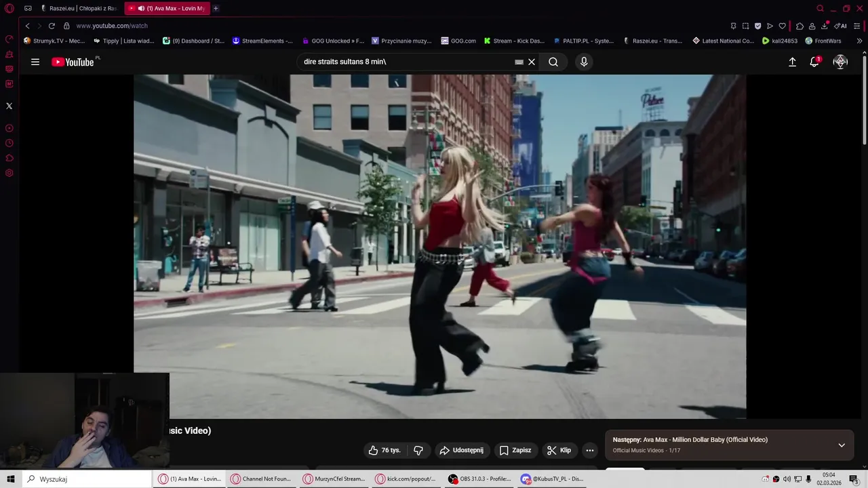Like the video showing 76 tys.
Screen dimensions: 868x488
pos(384,450)
